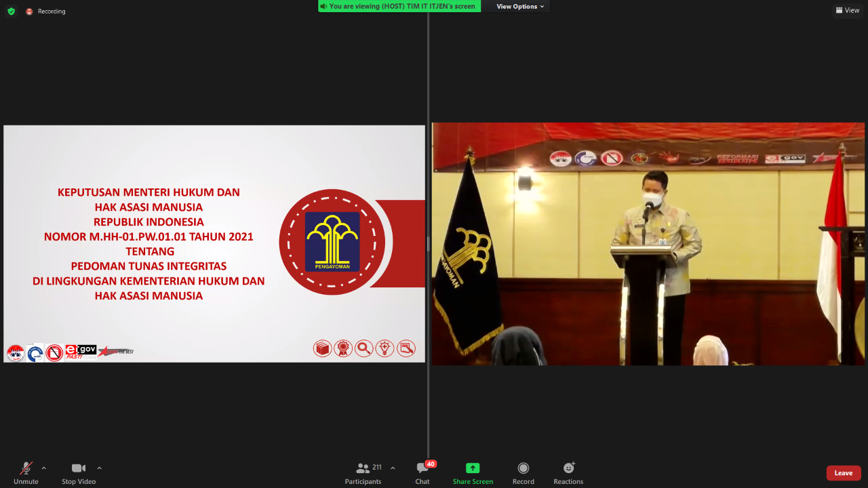Click the magnifier icon on the slide
The height and width of the screenshot is (488, 868).
coord(364,348)
